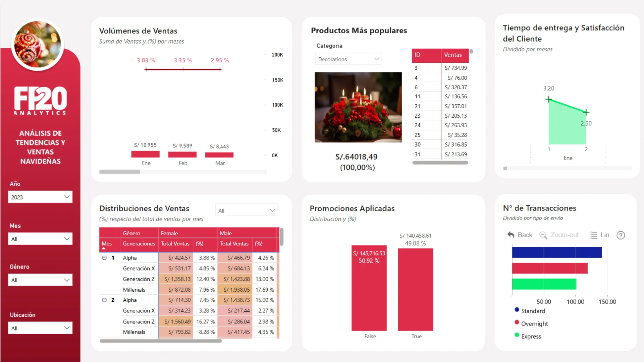
Task: Click the Lin scale list icon
Action: [594, 235]
